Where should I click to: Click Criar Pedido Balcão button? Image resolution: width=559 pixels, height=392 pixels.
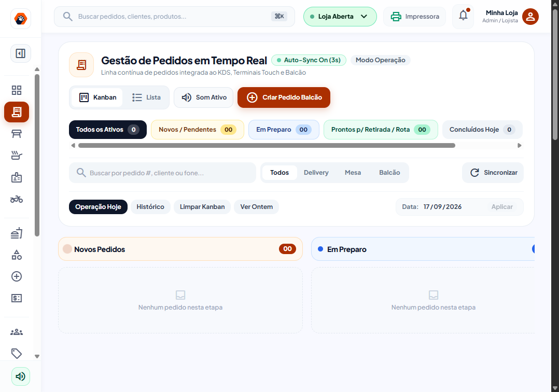coord(284,97)
